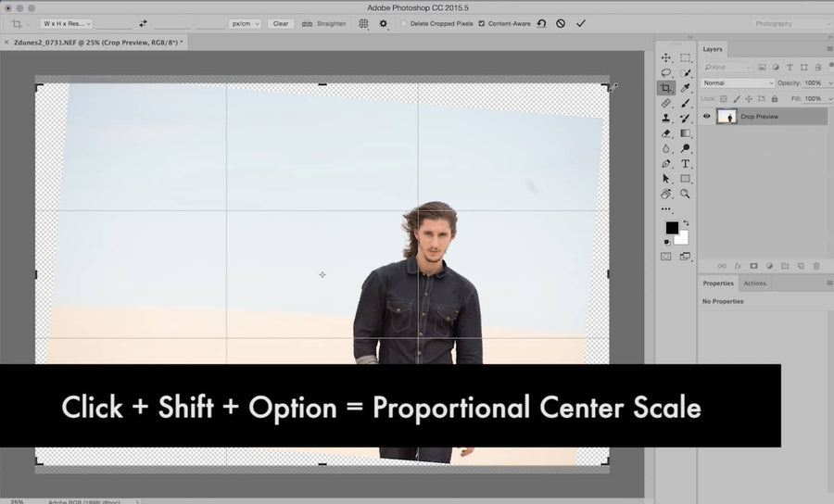Open the crop tool preset picker arrow
834x504 pixels.
click(x=28, y=24)
